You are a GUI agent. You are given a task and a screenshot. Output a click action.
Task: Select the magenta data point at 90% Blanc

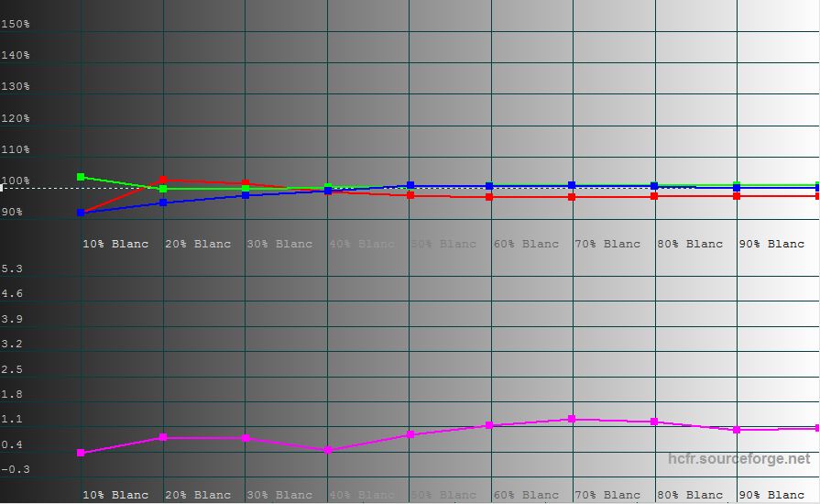pyautogui.click(x=737, y=430)
